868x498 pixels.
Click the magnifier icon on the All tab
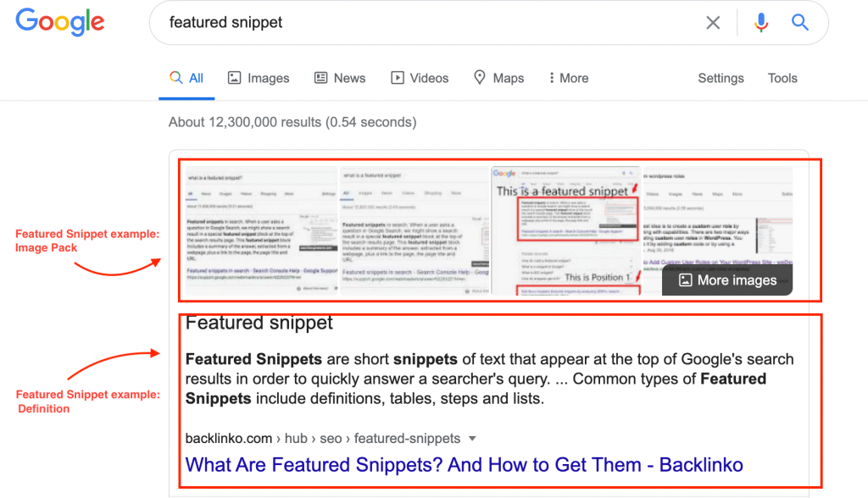pyautogui.click(x=175, y=77)
